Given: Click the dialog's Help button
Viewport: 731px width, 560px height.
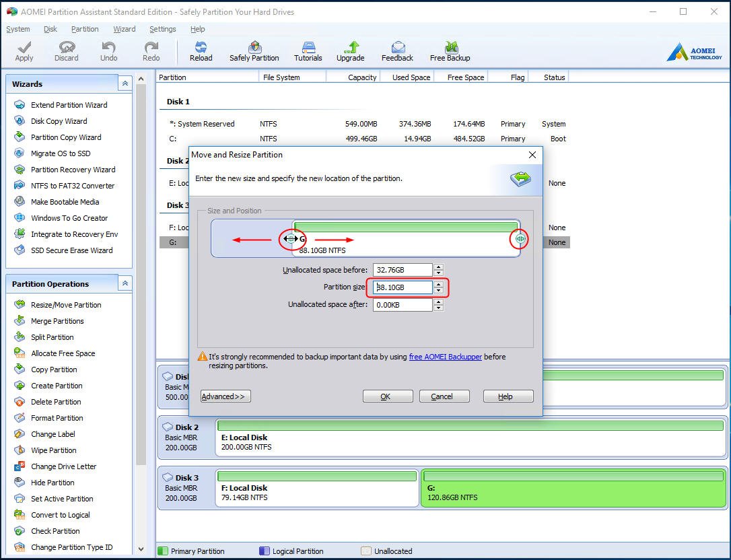Looking at the screenshot, I should (x=508, y=396).
